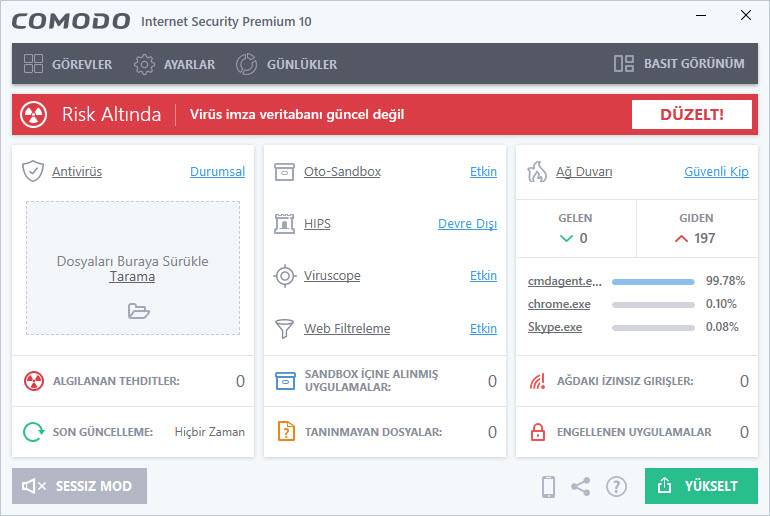Click the share icon

(x=580, y=487)
